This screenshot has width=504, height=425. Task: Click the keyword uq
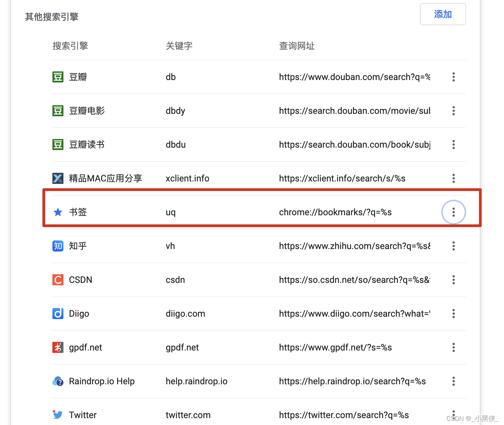point(171,212)
